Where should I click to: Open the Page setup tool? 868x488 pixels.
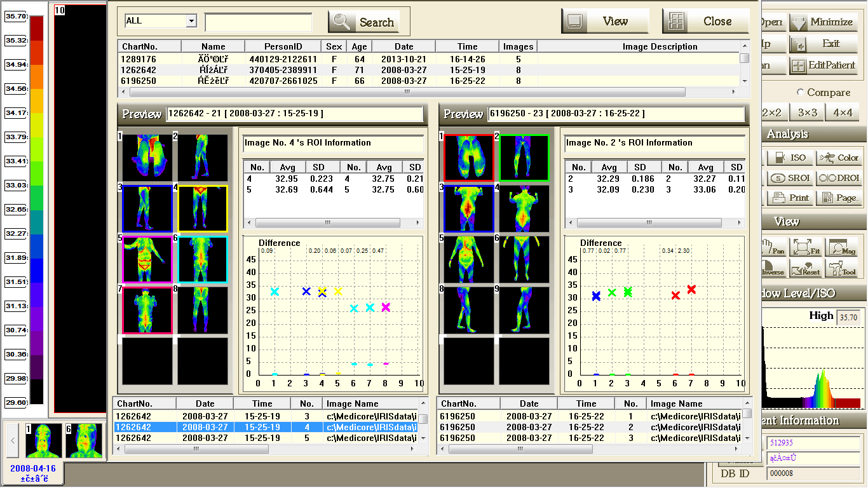click(x=839, y=198)
